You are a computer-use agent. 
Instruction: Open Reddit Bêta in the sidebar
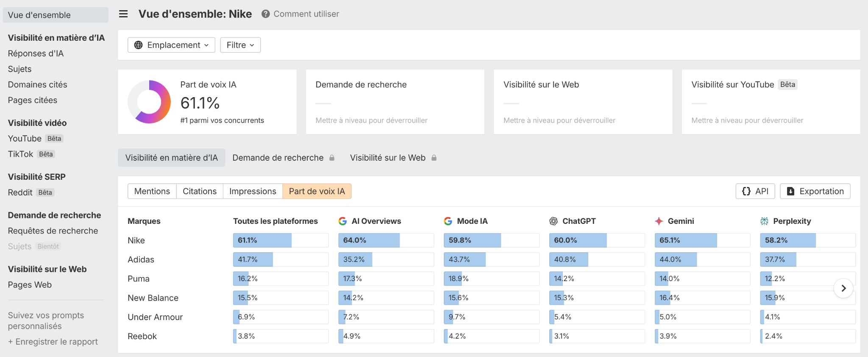(x=31, y=192)
